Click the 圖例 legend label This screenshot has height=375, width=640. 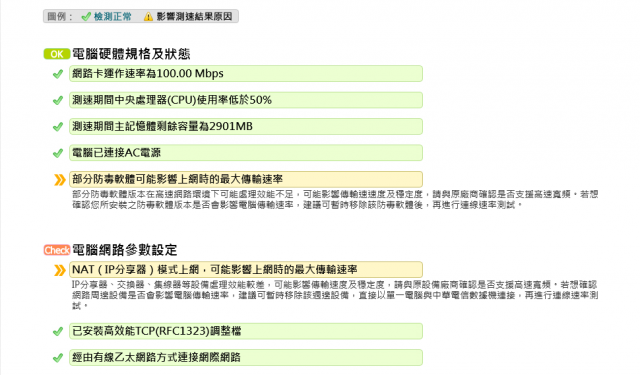(60, 17)
